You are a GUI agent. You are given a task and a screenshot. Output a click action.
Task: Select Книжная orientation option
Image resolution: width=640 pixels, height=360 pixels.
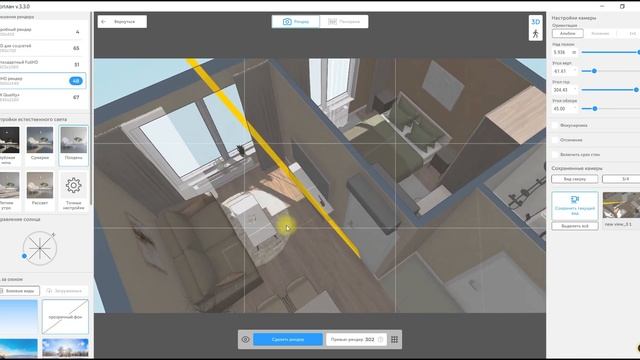point(600,33)
